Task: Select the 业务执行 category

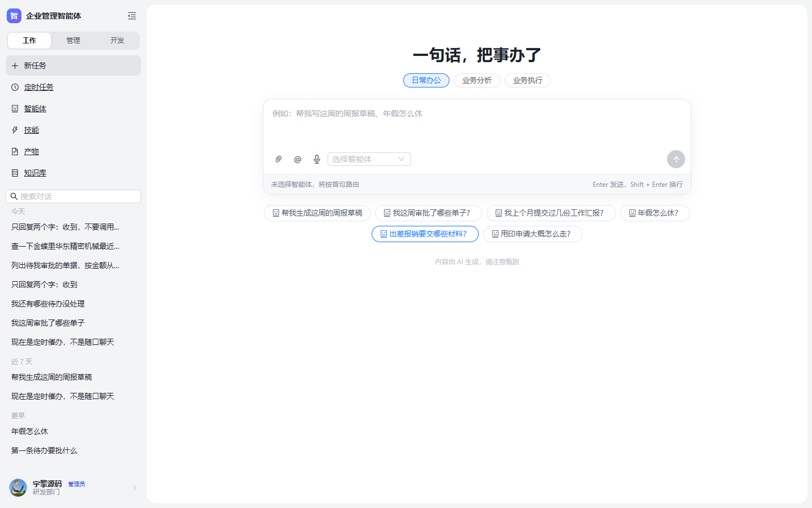Action: click(x=528, y=81)
